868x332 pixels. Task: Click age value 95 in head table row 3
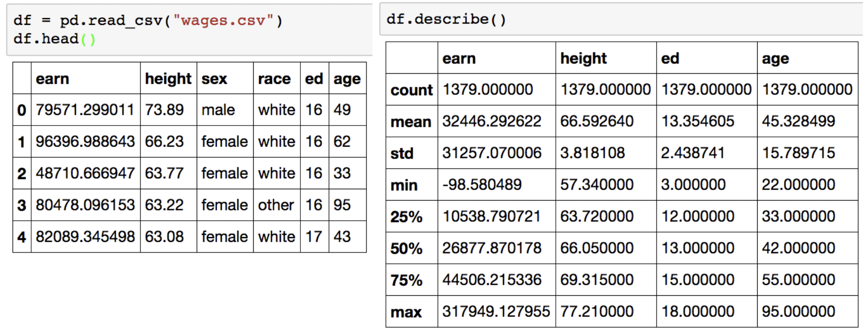[342, 205]
